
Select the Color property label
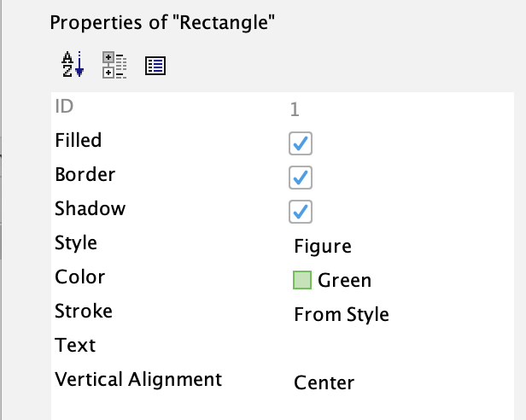pyautogui.click(x=80, y=277)
